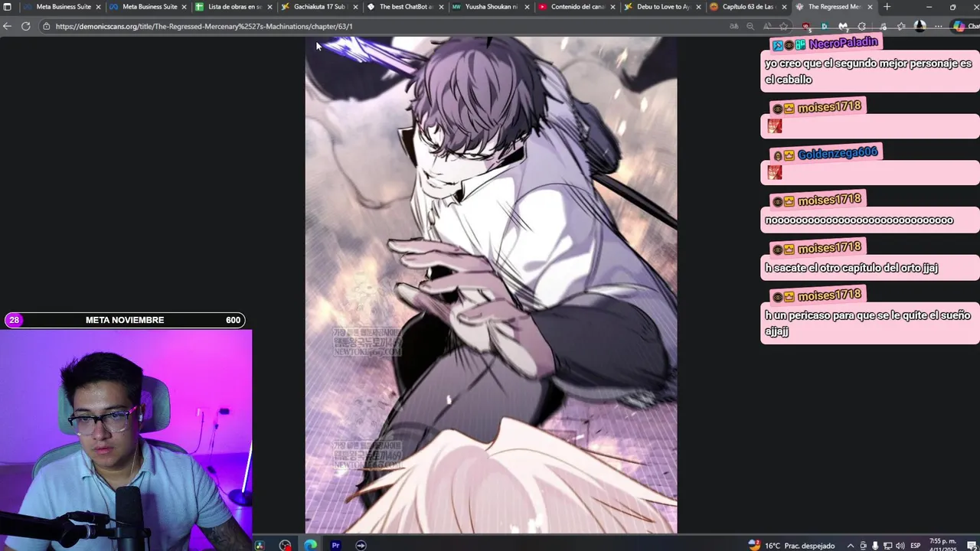Viewport: 980px width, 551px height.
Task: Click the manga page image
Action: (x=491, y=285)
